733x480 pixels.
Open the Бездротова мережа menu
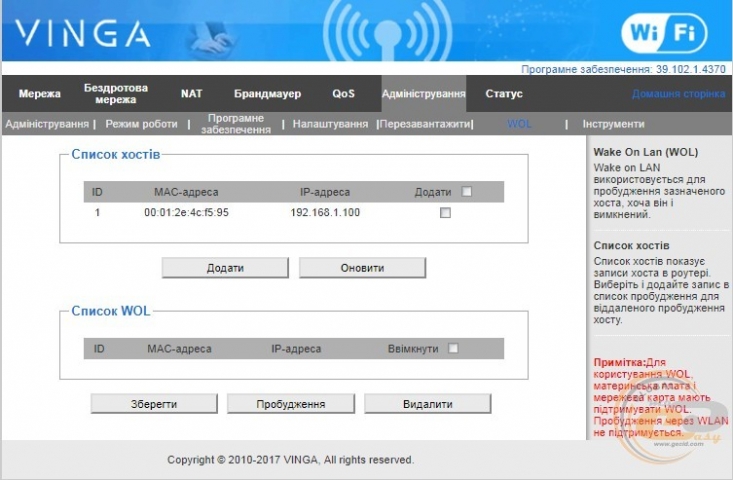pos(116,93)
